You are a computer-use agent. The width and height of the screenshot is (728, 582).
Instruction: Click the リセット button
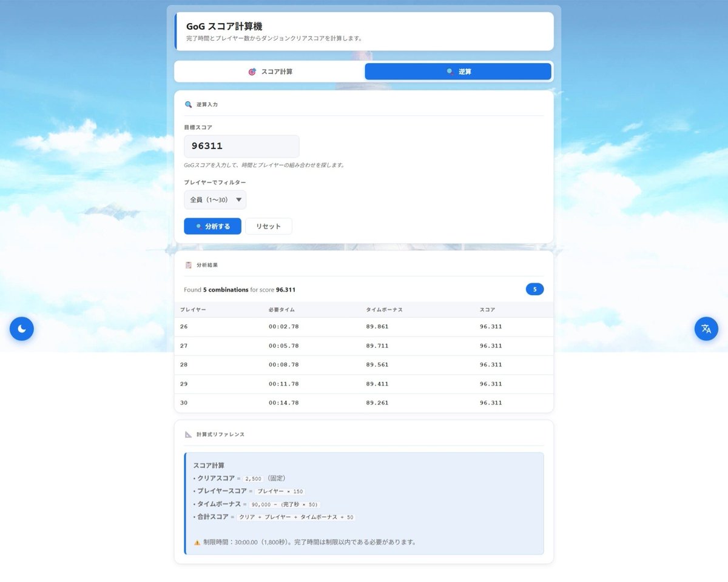(268, 226)
